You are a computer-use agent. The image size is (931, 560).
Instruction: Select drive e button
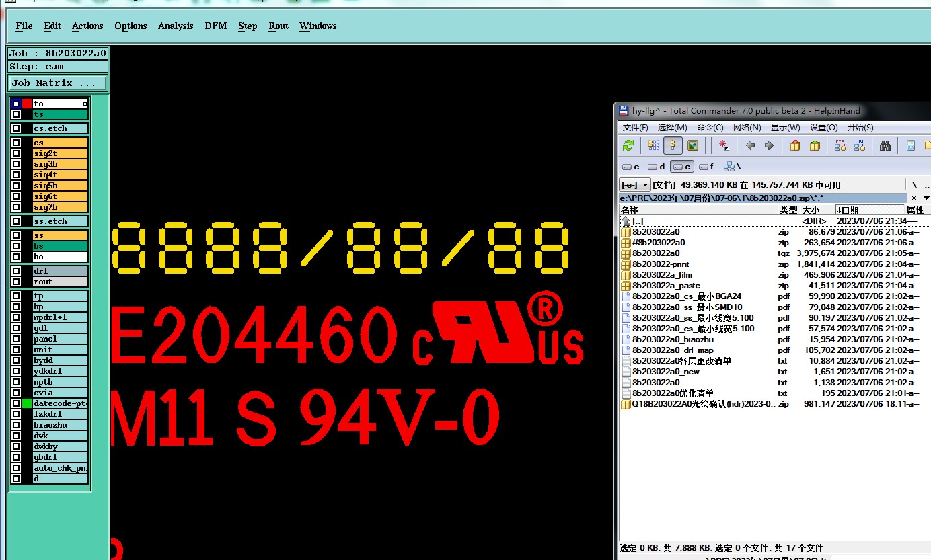(681, 167)
